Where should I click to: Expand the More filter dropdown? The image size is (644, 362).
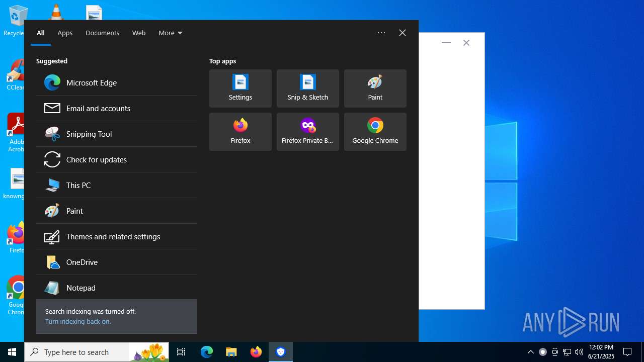click(x=171, y=33)
